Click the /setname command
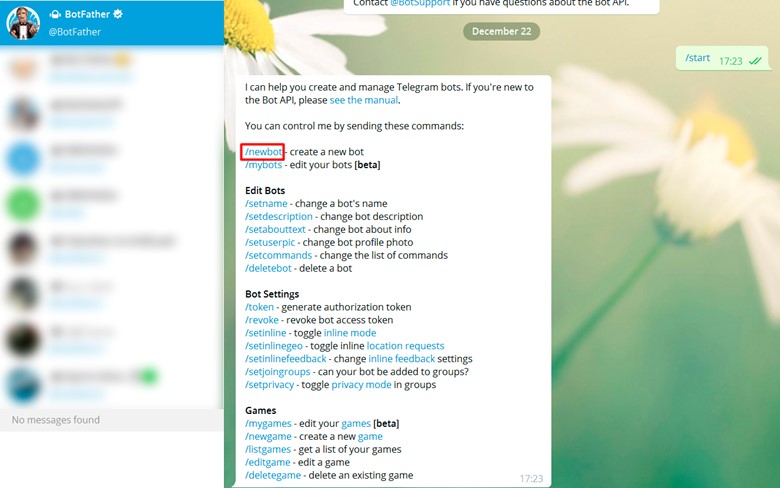Image resolution: width=780 pixels, height=488 pixels. tap(266, 203)
